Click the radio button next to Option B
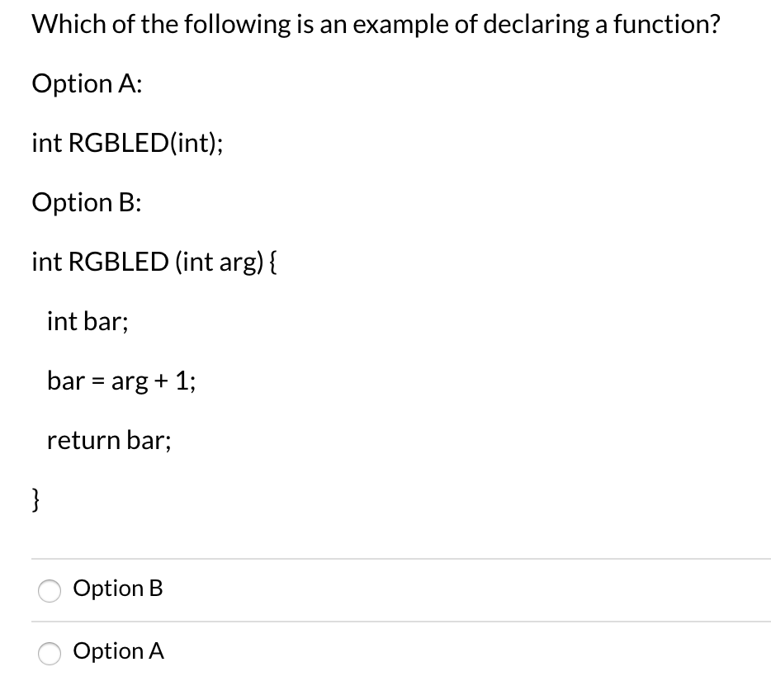771x700 pixels. [x=50, y=590]
